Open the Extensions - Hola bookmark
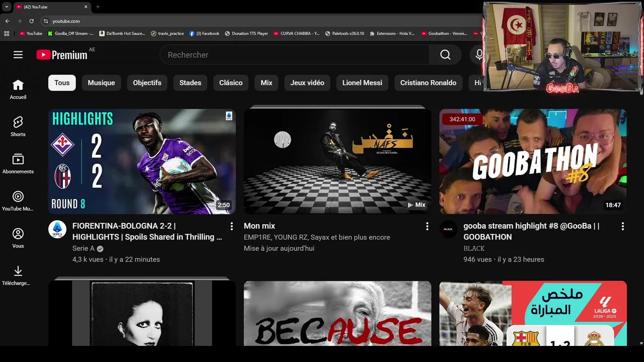Screen dimensions: 644x362 click(x=392, y=33)
